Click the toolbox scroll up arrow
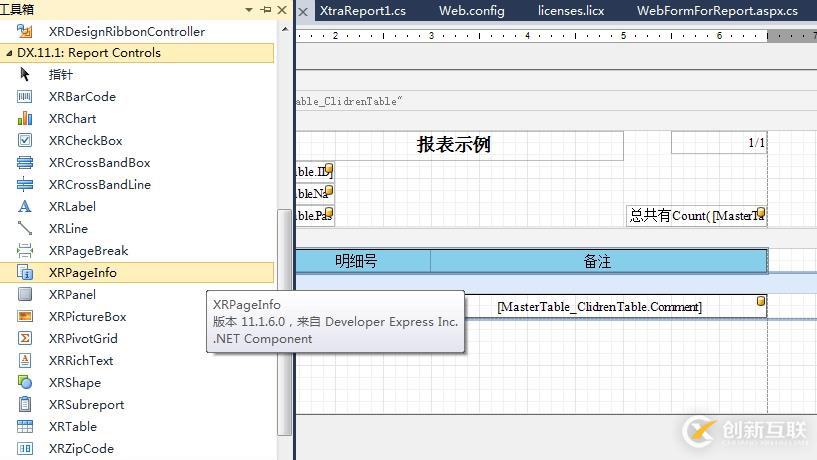The image size is (817, 460). pos(284,29)
